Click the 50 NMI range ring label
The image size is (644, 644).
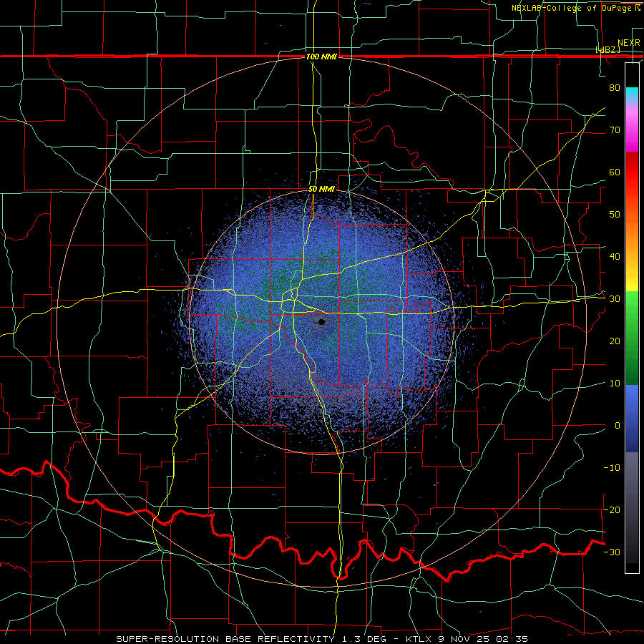tap(321, 189)
